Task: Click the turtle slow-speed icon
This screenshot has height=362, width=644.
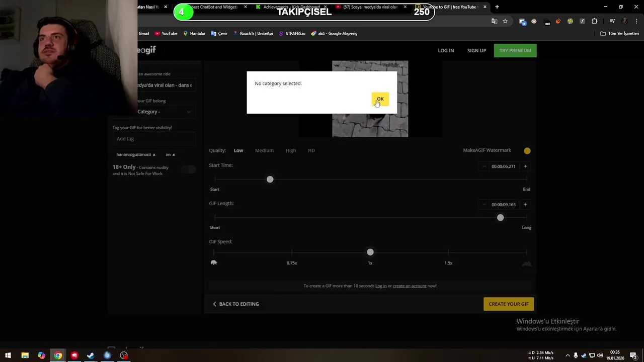Action: 214,262
